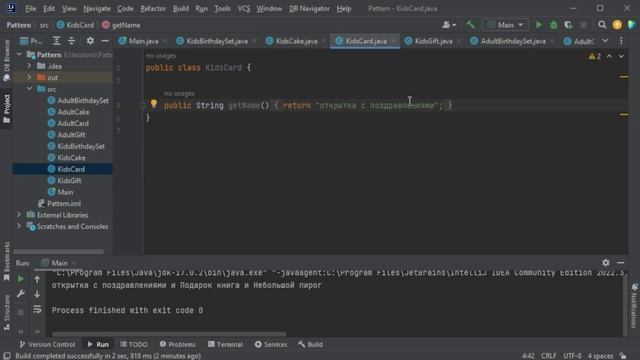Click getName in the navigation breadcrumb
This screenshot has width=640, height=360.
126,25
